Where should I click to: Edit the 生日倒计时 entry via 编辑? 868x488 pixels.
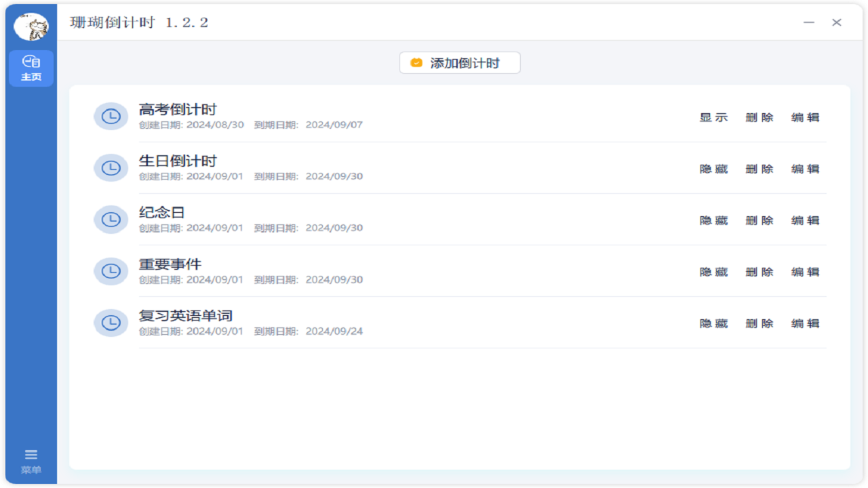[804, 169]
